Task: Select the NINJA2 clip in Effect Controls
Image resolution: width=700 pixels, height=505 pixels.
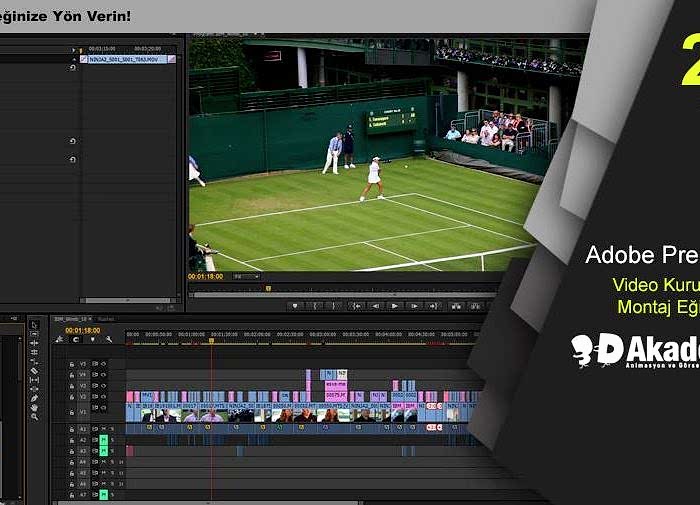Action: (128, 59)
